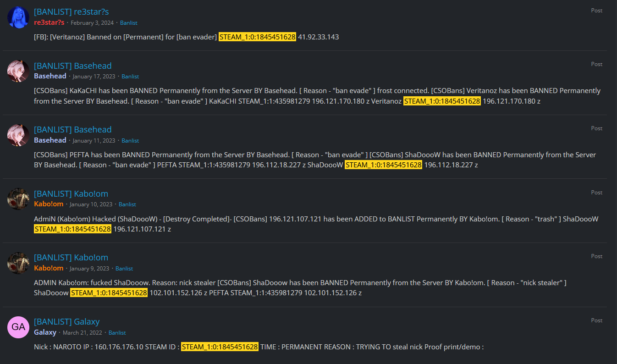Viewport: 617px width, 364px height.
Task: Click the Galaxy author username
Action: coord(45,332)
